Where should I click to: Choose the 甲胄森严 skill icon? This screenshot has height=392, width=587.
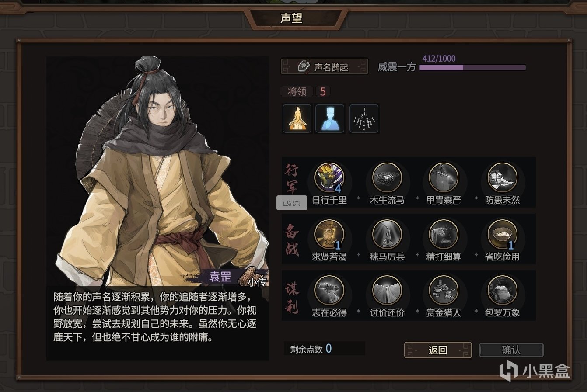coord(444,177)
